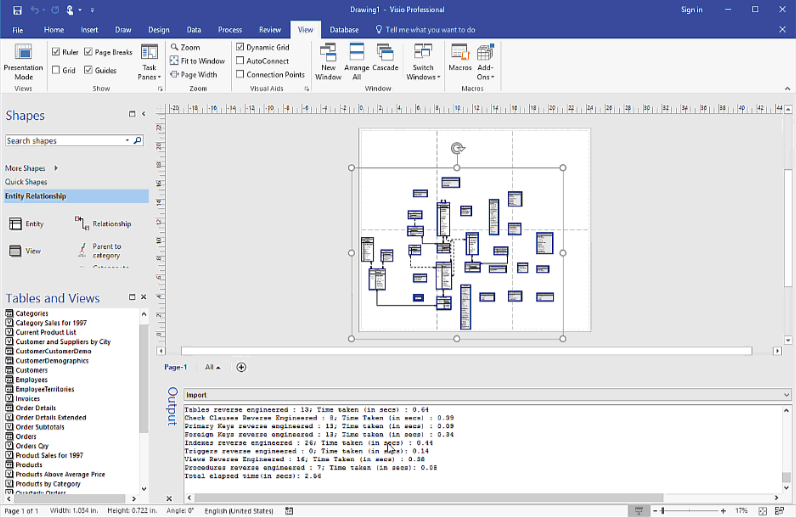Image resolution: width=796 pixels, height=517 pixels.
Task: Save the drawing from quick access toolbar
Action: 17,10
